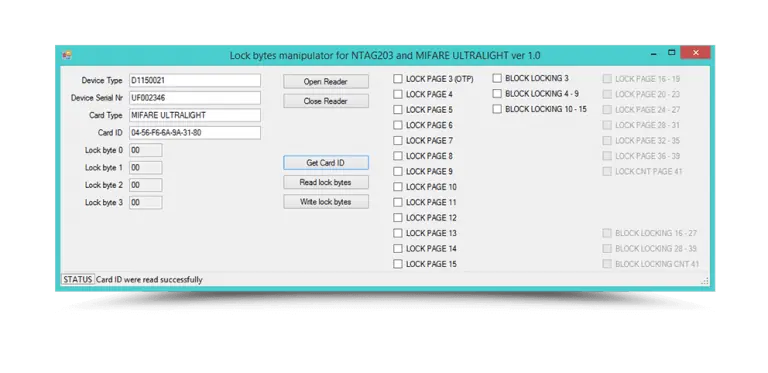768x373 pixels.
Task: Click the Lock byte 2 field
Action: point(145,185)
